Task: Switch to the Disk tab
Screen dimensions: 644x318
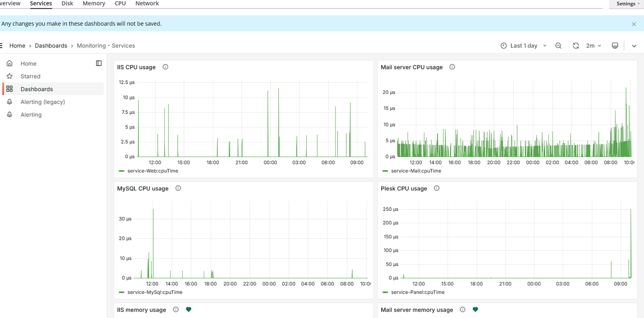Action: click(x=67, y=4)
